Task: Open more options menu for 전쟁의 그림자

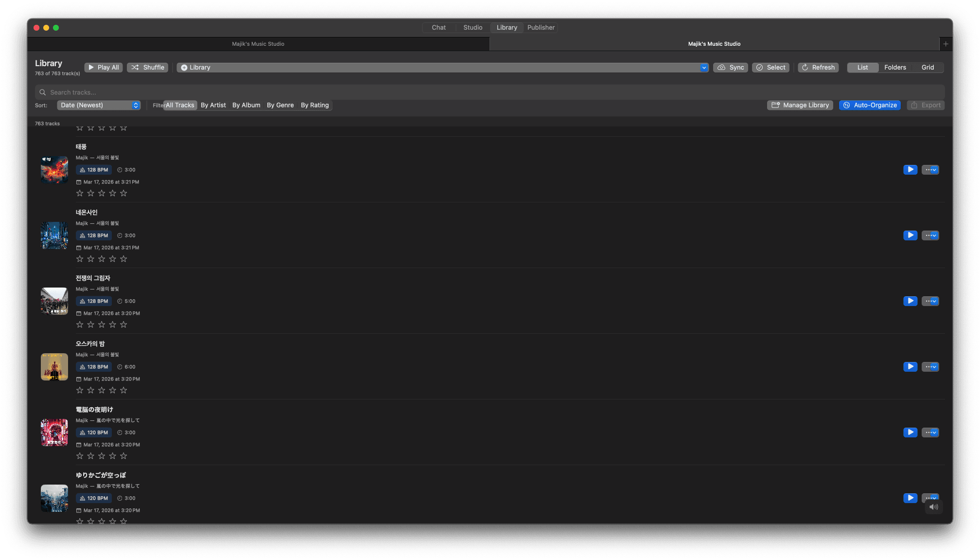Action: pyautogui.click(x=930, y=301)
